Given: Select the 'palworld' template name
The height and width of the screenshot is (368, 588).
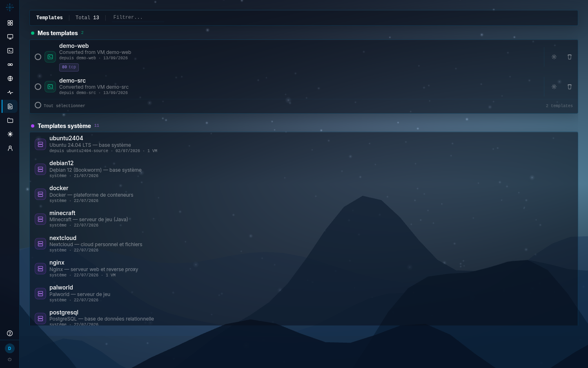Looking at the screenshot, I should click(61, 287).
